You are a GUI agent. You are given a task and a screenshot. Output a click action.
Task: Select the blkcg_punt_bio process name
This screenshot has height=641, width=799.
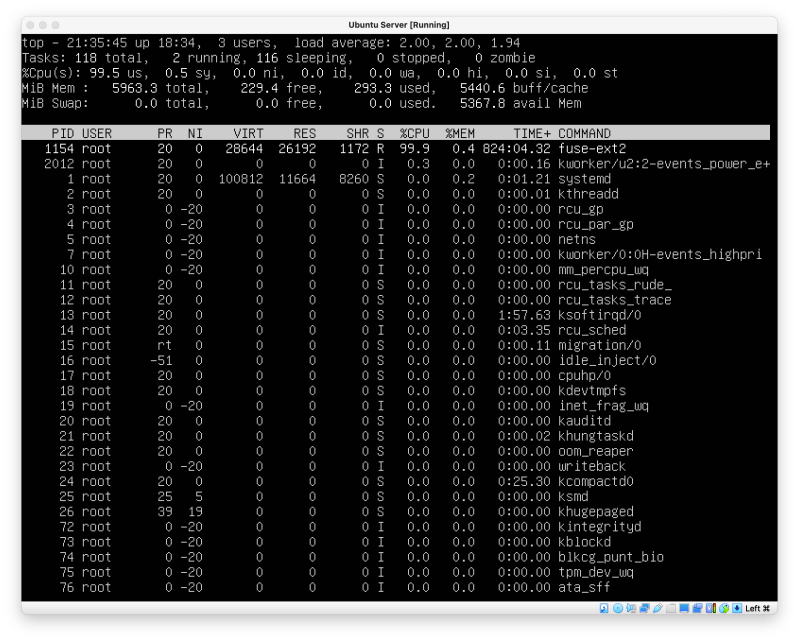pos(611,557)
